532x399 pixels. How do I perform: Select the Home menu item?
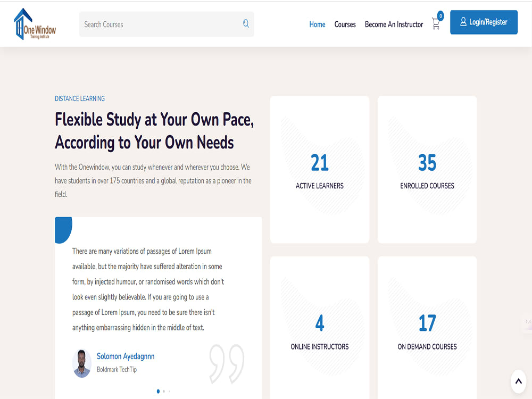pos(317,24)
